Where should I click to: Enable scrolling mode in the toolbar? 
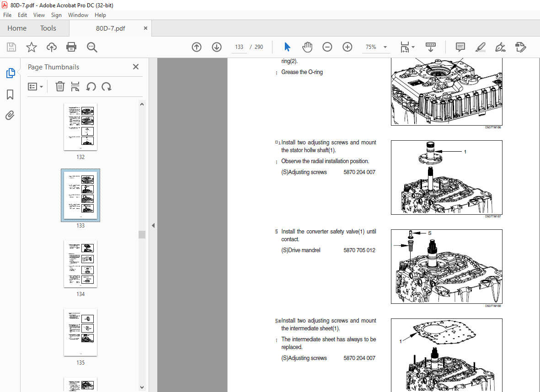[x=430, y=47]
